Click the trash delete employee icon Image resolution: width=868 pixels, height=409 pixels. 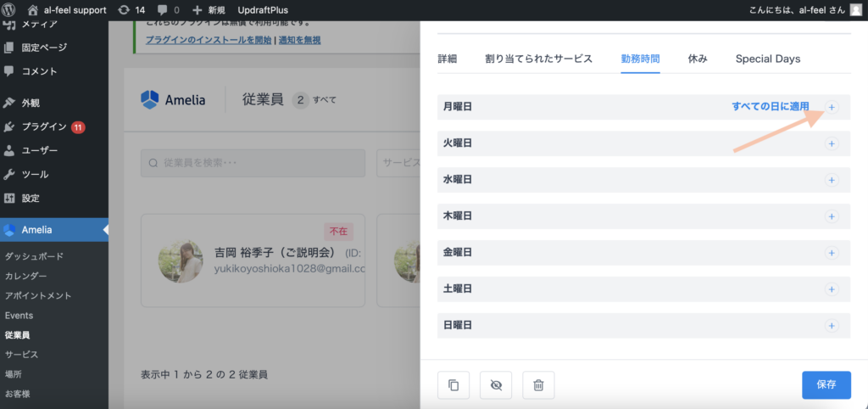[538, 385]
